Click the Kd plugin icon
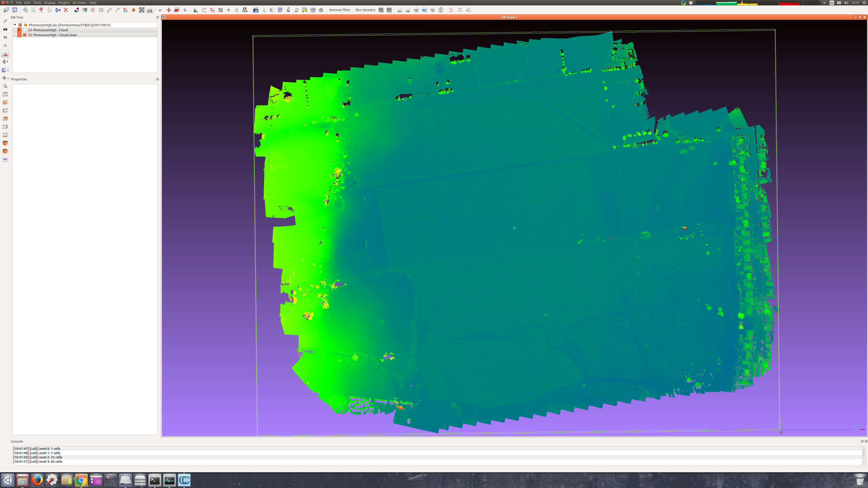The height and width of the screenshot is (488, 868). (400, 10)
